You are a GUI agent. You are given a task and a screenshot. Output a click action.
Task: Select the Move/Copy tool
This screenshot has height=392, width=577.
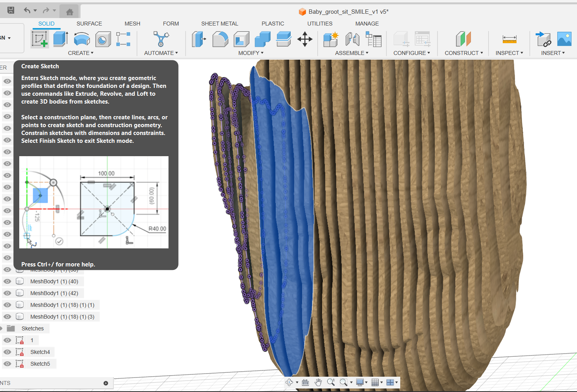click(x=305, y=39)
